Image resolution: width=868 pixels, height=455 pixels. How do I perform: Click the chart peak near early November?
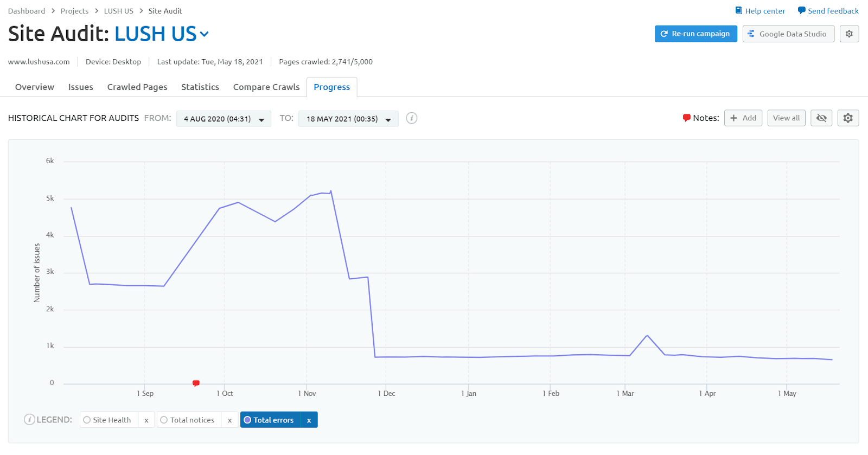(331, 191)
